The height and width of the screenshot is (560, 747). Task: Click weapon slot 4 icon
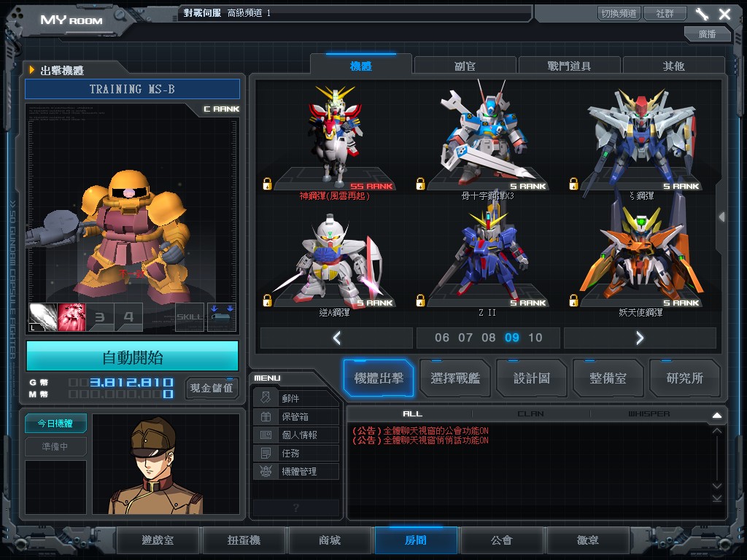128,317
